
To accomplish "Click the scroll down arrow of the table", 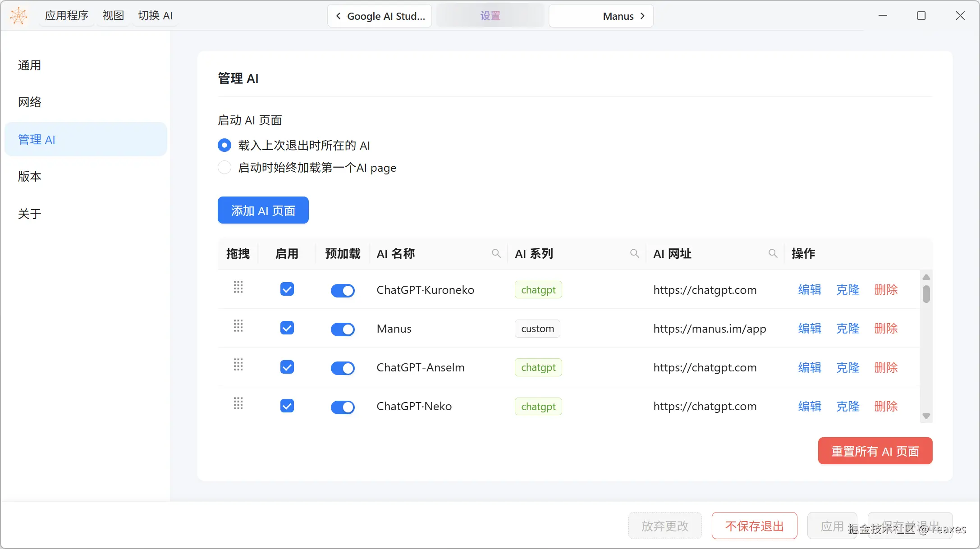I will point(926,416).
